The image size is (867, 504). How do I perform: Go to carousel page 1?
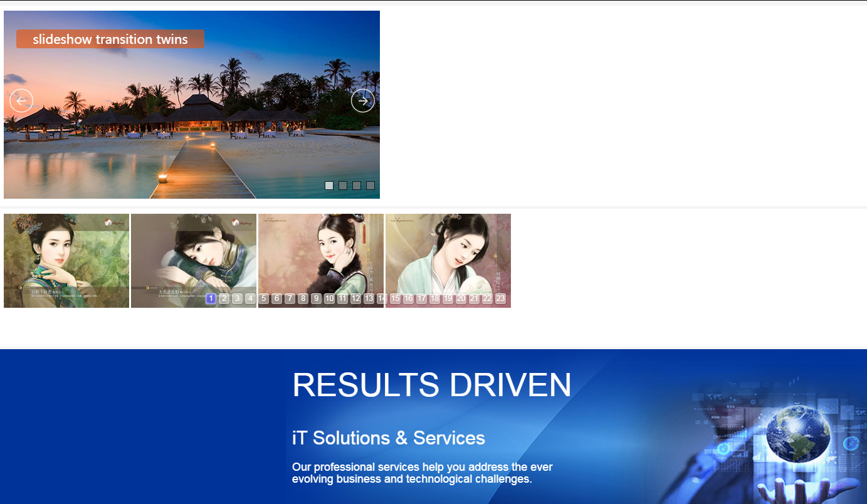(211, 298)
